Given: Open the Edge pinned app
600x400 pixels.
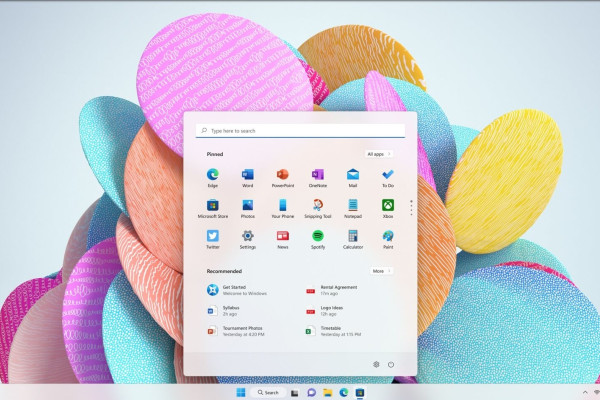Looking at the screenshot, I should tap(213, 178).
